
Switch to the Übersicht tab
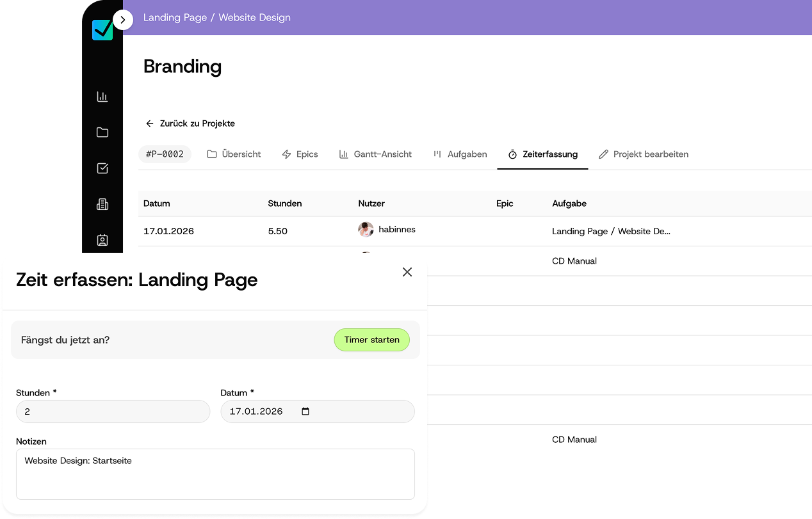coord(234,154)
